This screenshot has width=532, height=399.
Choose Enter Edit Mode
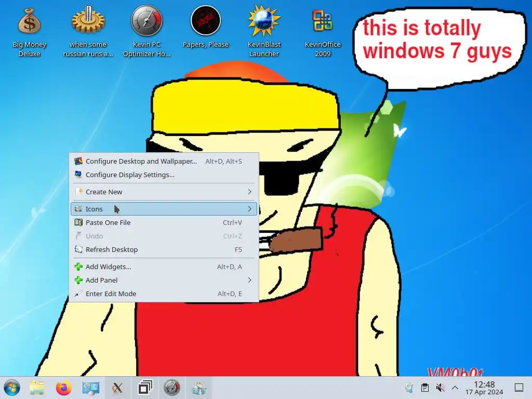click(x=164, y=294)
